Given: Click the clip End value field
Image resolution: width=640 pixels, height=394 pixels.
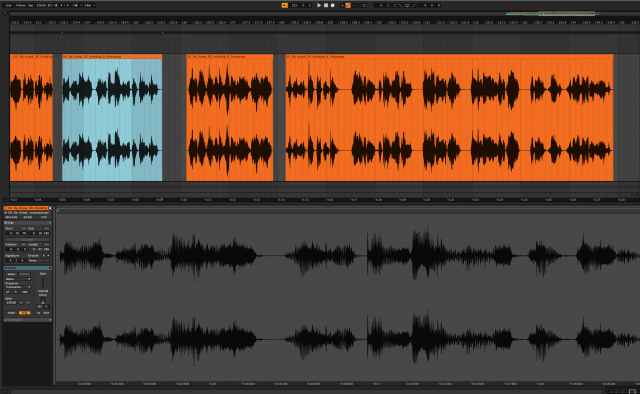Looking at the screenshot, I should [x=39, y=233].
